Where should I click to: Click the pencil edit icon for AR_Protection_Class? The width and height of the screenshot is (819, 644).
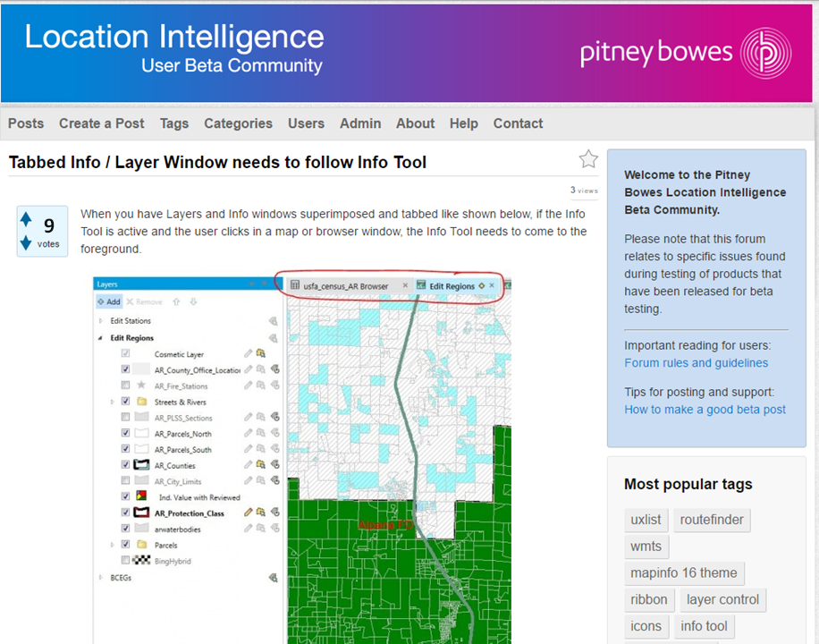click(x=248, y=513)
